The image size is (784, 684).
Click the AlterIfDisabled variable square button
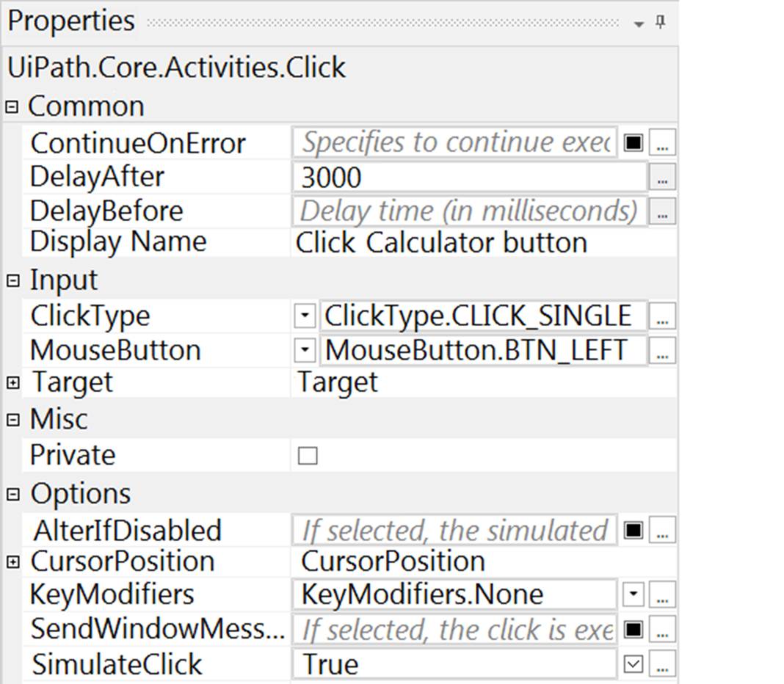tap(633, 530)
